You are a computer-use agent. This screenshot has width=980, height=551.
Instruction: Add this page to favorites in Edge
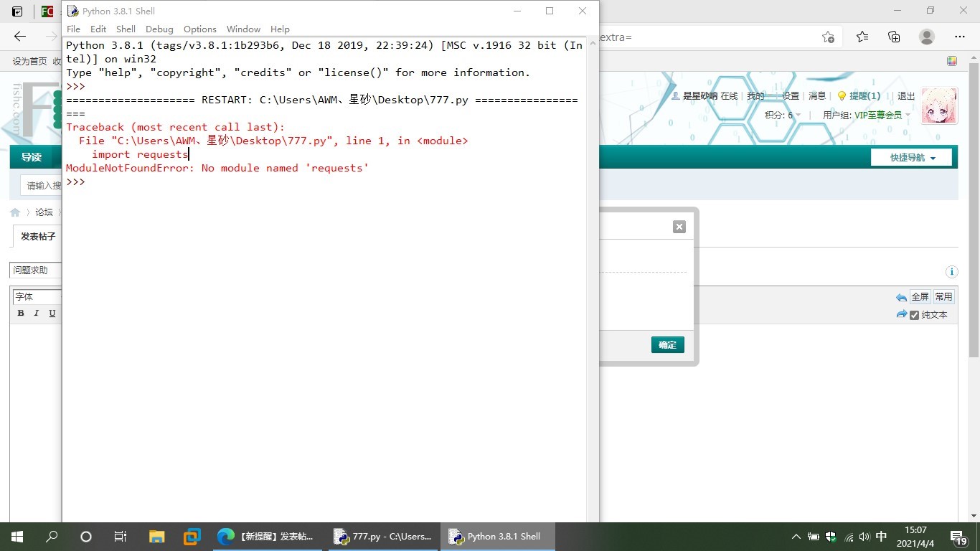(828, 37)
